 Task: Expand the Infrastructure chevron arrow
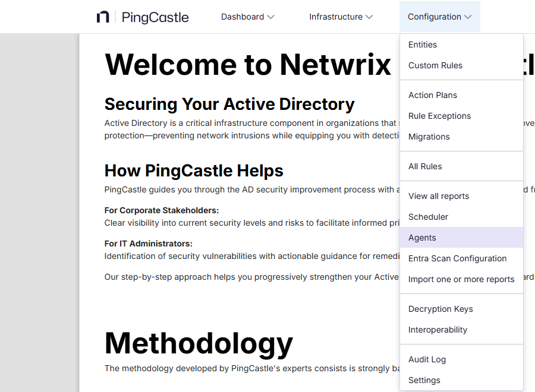[369, 17]
